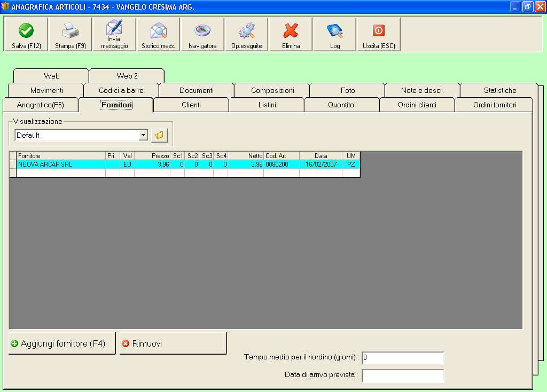Screen dimensions: 547x392
Task: Switch to the Web 2 tab
Action: click(x=127, y=76)
